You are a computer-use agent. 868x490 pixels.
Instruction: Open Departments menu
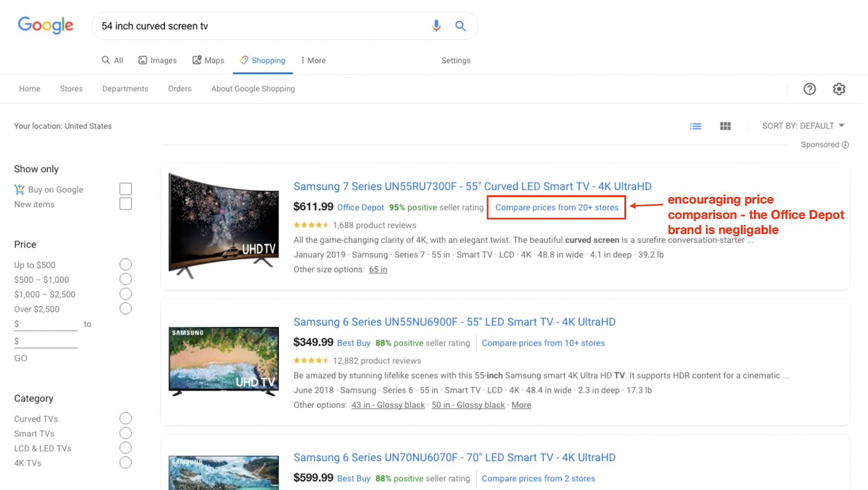point(125,88)
